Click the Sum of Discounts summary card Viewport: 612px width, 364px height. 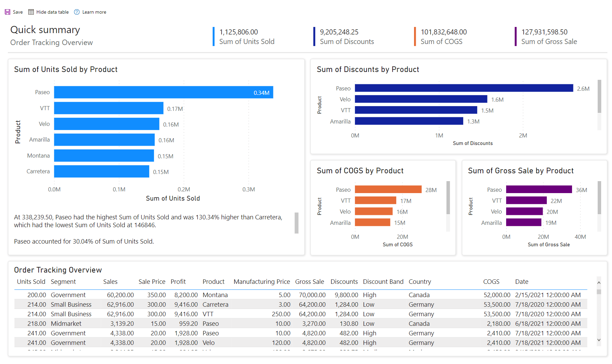point(346,37)
